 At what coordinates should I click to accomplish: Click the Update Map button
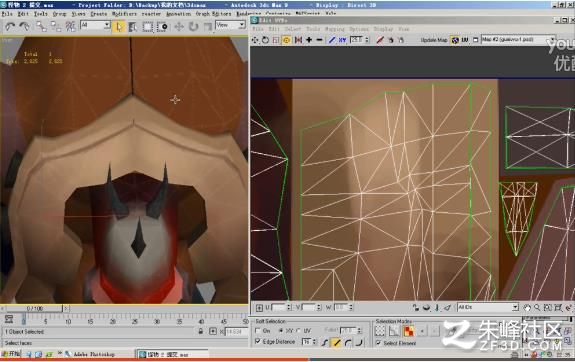pyautogui.click(x=434, y=40)
